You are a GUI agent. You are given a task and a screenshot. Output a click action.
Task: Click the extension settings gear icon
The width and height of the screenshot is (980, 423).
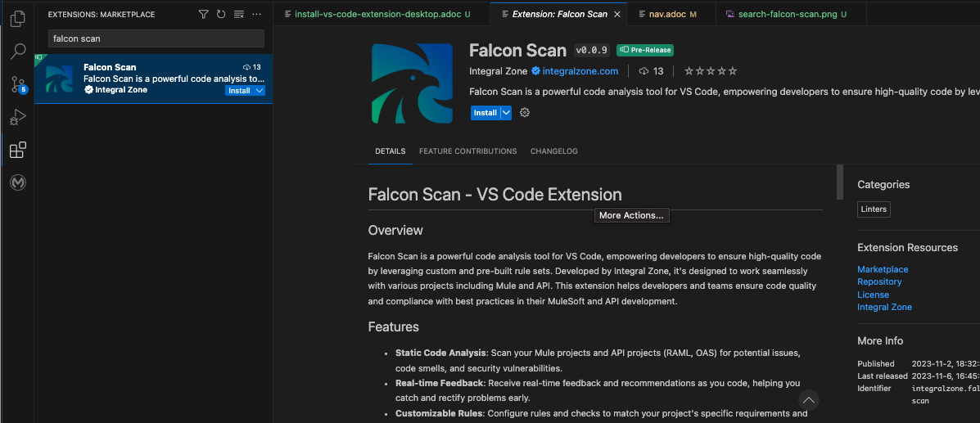click(525, 112)
